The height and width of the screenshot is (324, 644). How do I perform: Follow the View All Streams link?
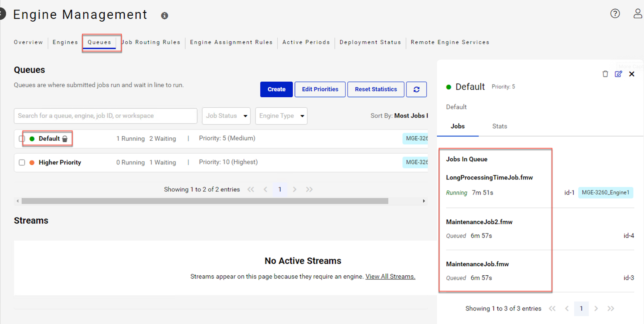(390, 277)
